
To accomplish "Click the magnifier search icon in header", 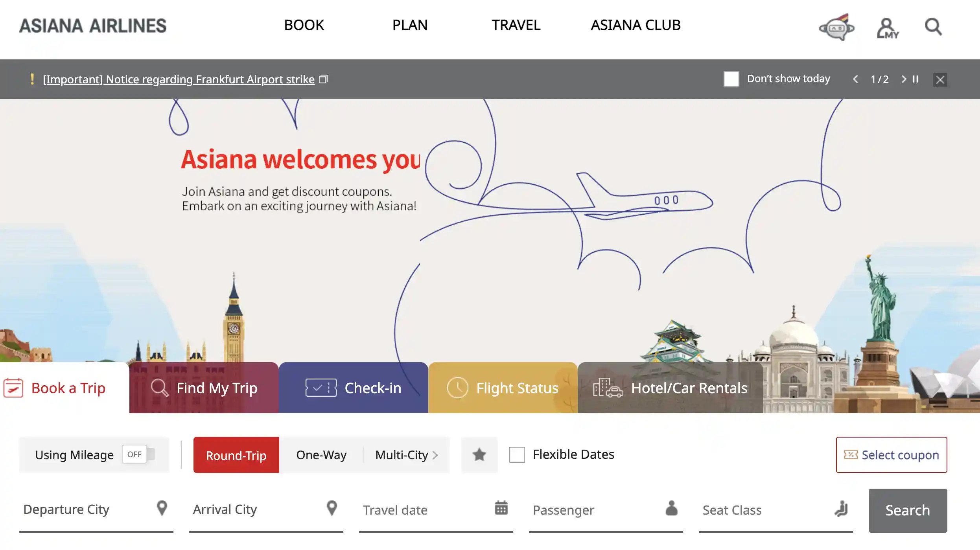I will click(x=933, y=27).
